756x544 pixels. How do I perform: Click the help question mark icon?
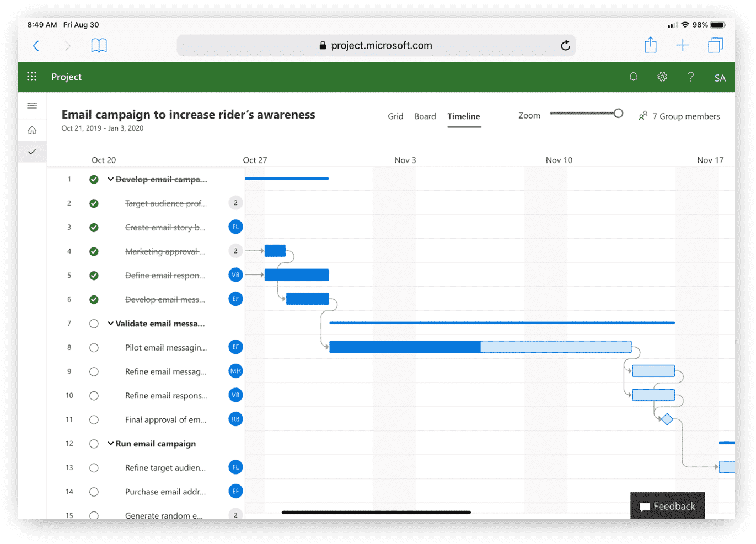pos(691,77)
